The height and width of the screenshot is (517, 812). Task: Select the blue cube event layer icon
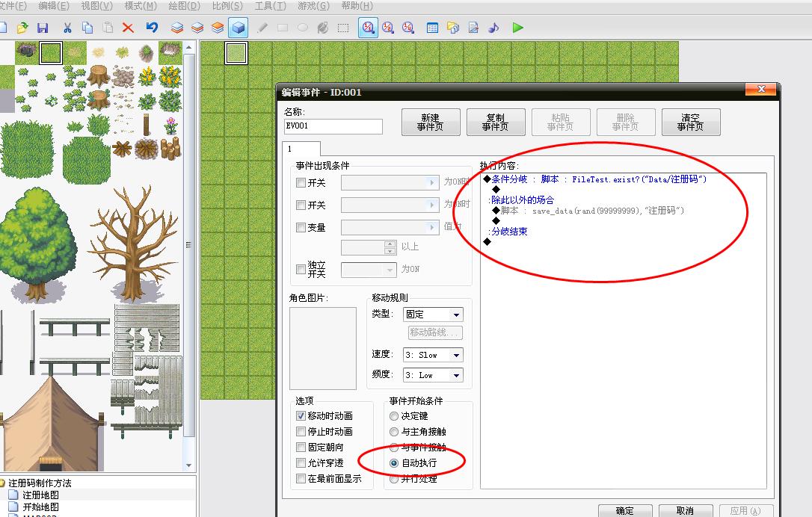coord(239,28)
